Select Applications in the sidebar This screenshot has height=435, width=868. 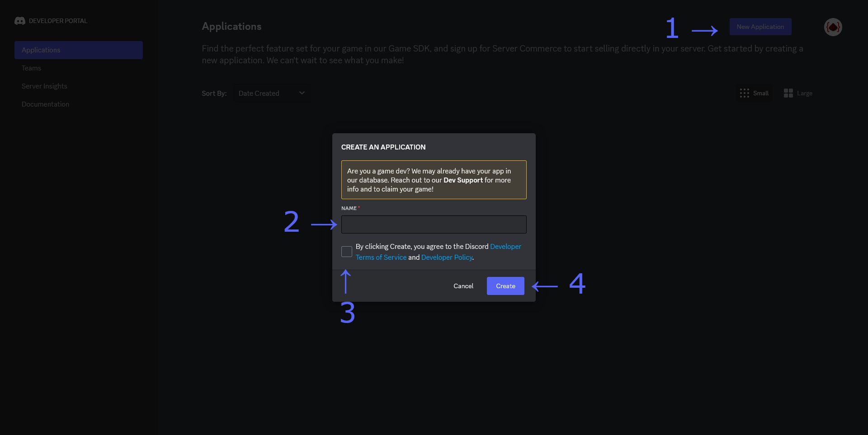79,50
